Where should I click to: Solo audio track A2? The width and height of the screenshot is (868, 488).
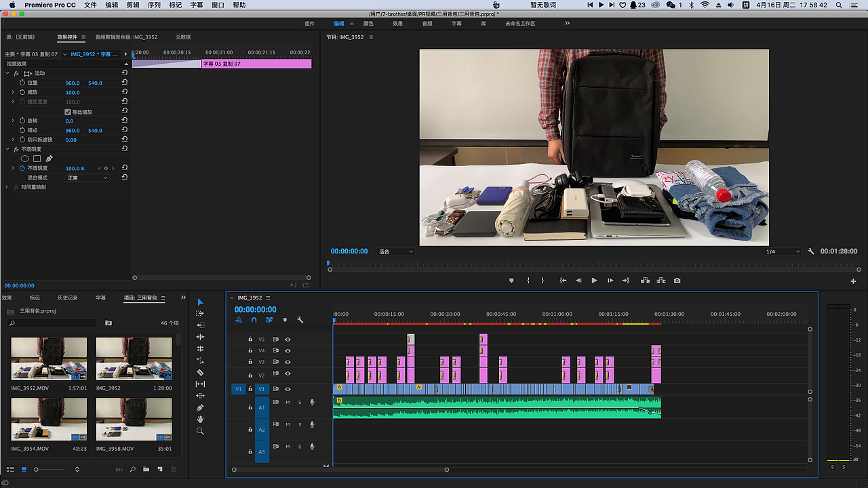[300, 424]
